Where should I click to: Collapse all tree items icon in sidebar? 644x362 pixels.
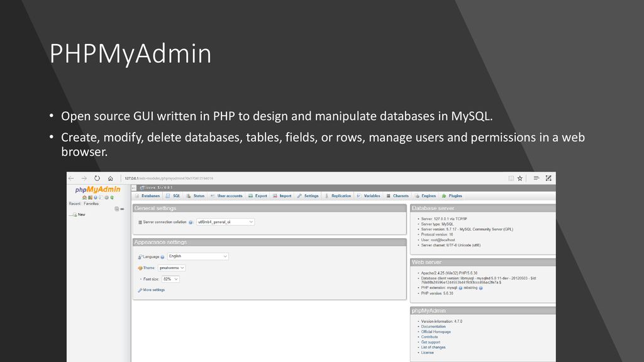pos(116,209)
